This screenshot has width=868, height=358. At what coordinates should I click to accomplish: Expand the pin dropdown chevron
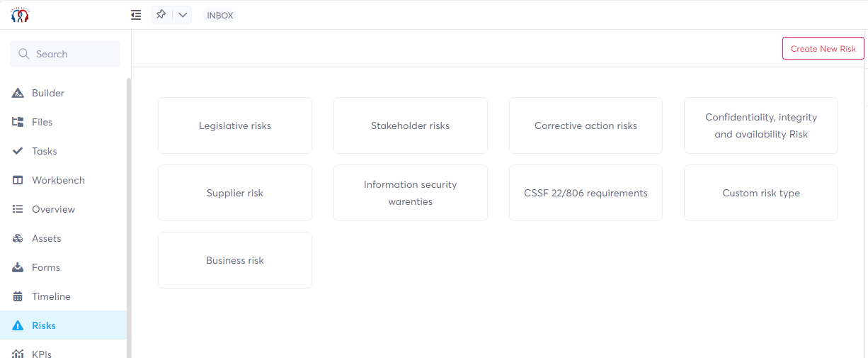pos(183,15)
